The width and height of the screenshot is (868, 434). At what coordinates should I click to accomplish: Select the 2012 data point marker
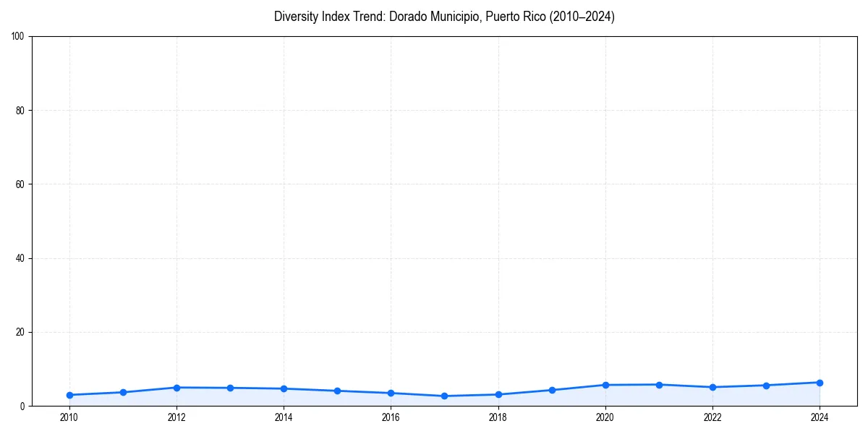(x=176, y=388)
